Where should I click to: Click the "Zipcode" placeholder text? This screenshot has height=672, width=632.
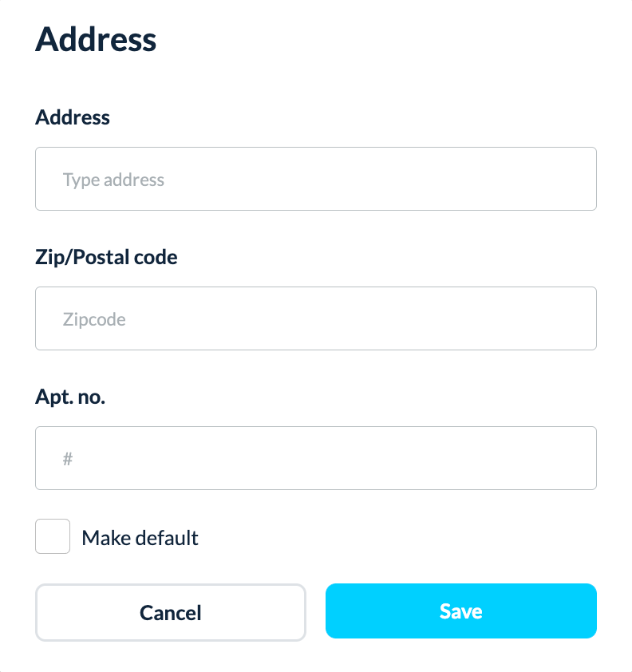coord(94,319)
